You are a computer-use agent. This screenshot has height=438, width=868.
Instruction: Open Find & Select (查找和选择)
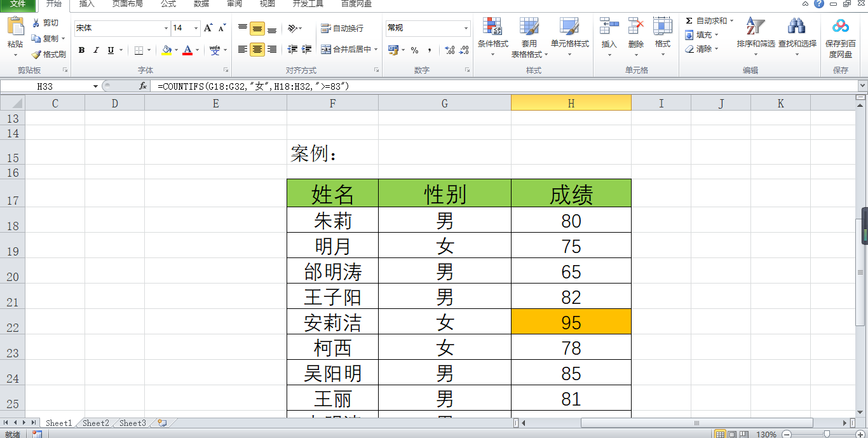(x=797, y=37)
